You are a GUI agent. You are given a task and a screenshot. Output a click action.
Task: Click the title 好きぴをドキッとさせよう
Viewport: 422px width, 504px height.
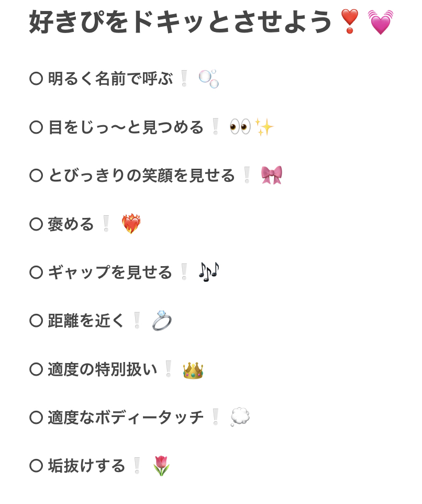click(180, 22)
